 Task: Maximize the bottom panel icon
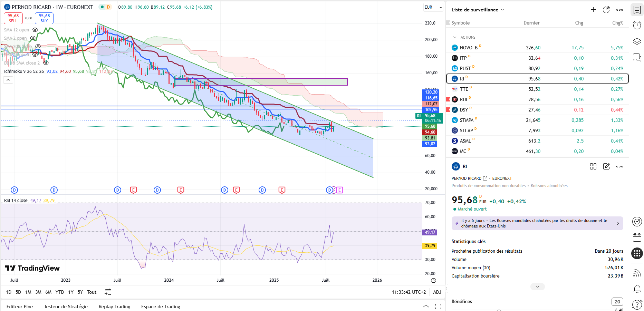pyautogui.click(x=438, y=307)
